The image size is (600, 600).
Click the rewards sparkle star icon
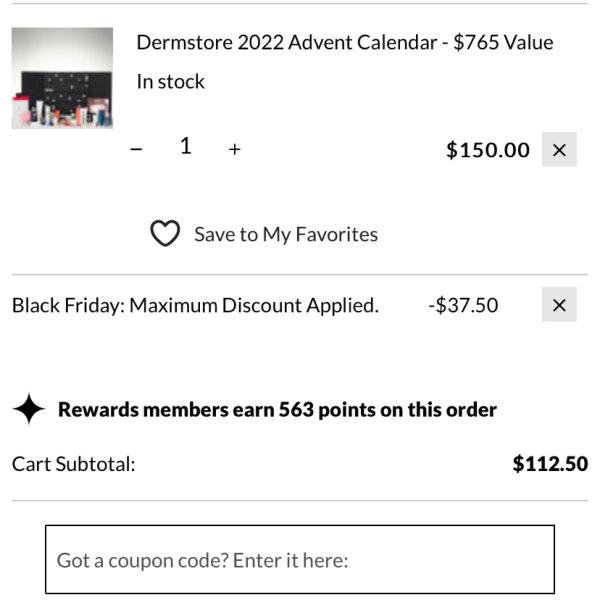point(29,409)
